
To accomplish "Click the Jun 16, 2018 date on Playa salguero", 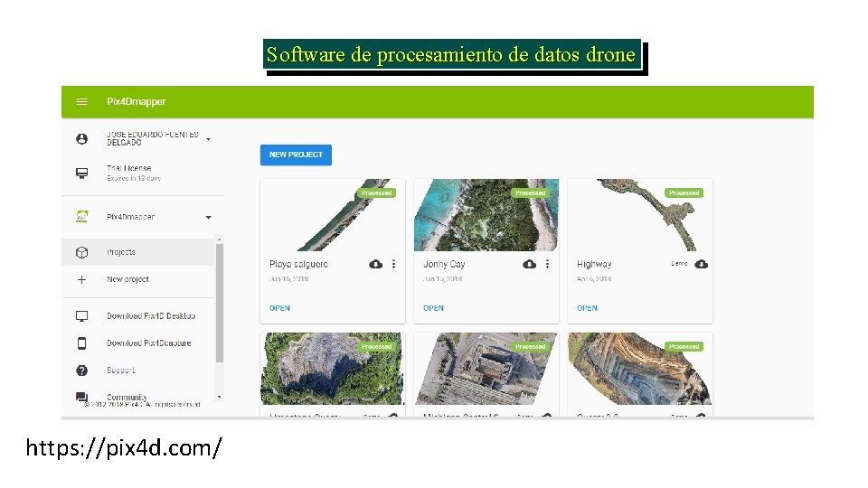I will [x=289, y=279].
